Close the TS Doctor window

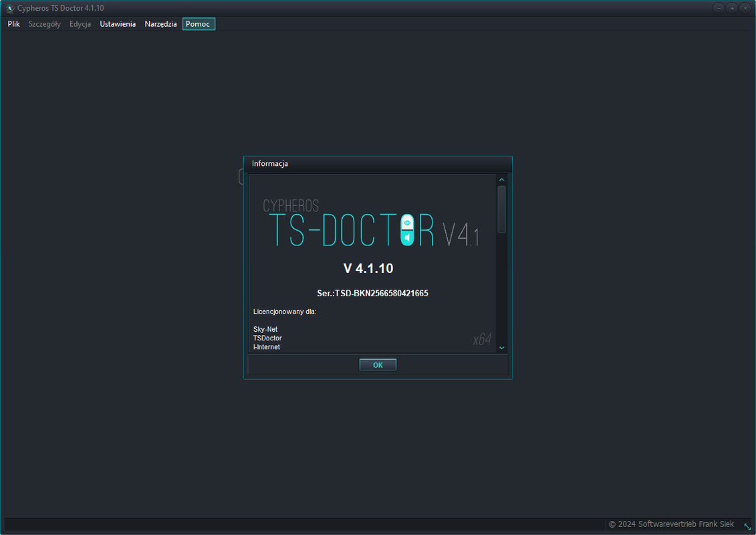[745, 8]
